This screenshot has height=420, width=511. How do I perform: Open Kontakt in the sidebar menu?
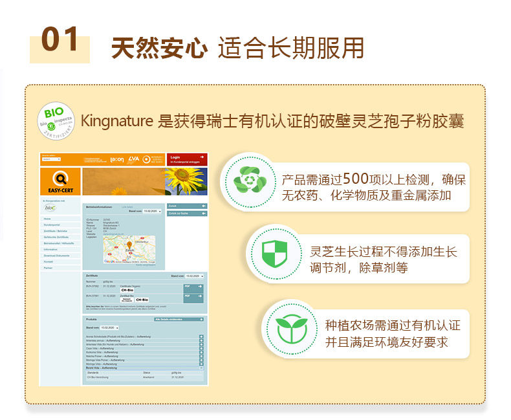click(60, 261)
